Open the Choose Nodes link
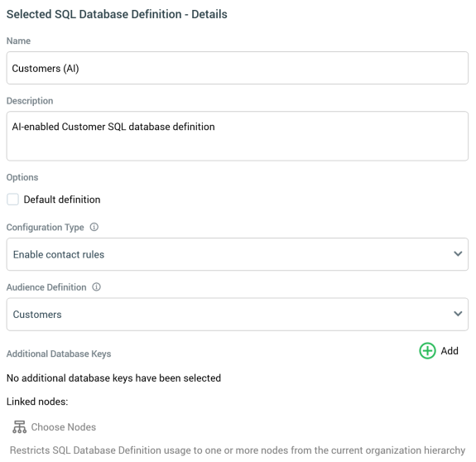 click(64, 427)
